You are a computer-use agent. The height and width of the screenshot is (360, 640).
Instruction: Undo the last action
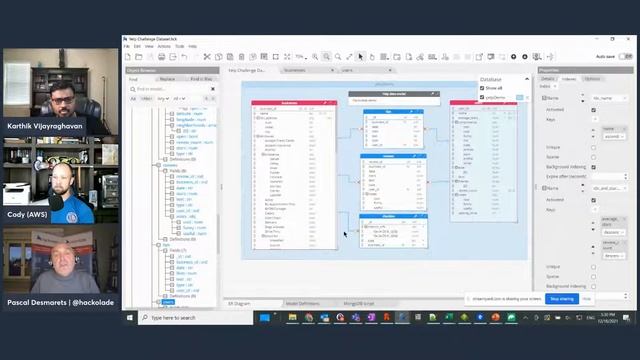(x=184, y=57)
